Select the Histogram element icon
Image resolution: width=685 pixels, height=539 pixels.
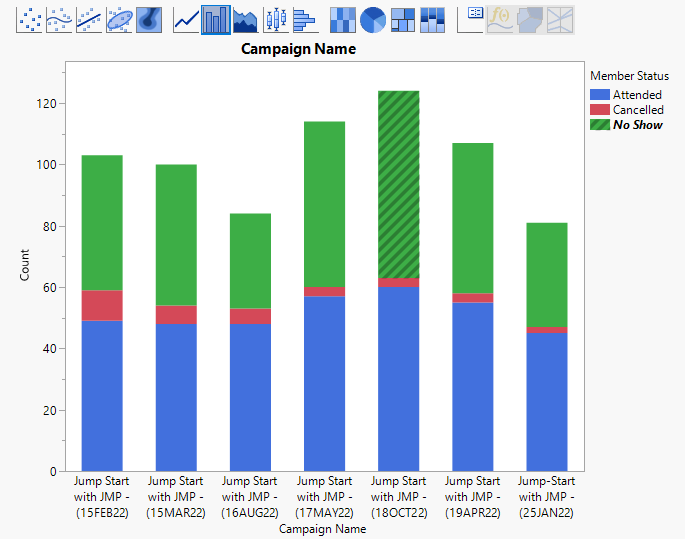click(305, 20)
